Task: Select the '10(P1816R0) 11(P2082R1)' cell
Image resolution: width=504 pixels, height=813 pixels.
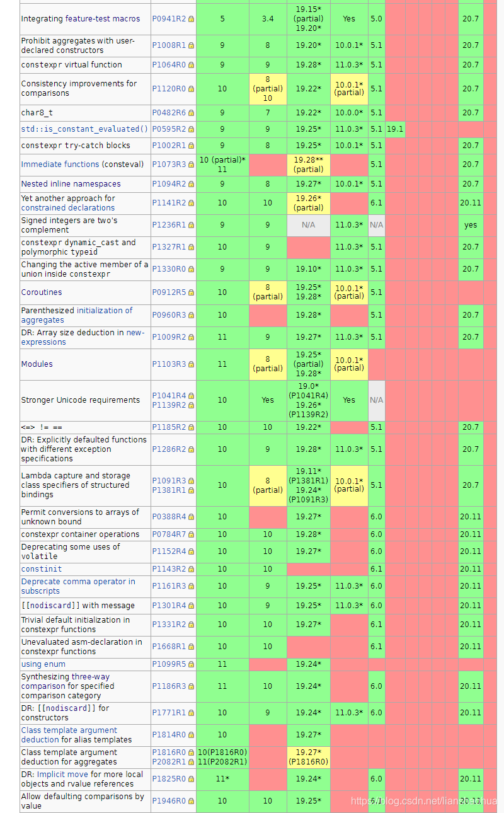Action: [222, 757]
